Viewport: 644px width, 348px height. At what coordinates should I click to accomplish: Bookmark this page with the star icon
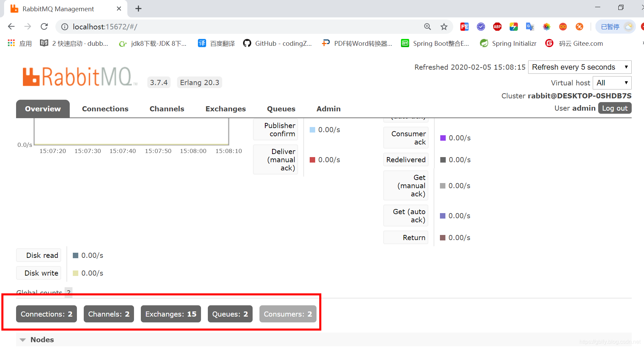[x=444, y=27]
